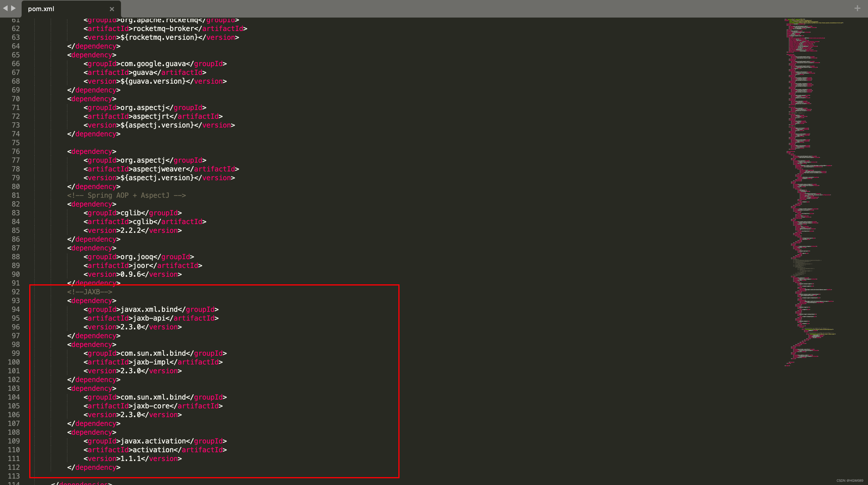Click rocketmq-broker artifactId text
Screen dimensions: 868x485
pyautogui.click(x=163, y=29)
